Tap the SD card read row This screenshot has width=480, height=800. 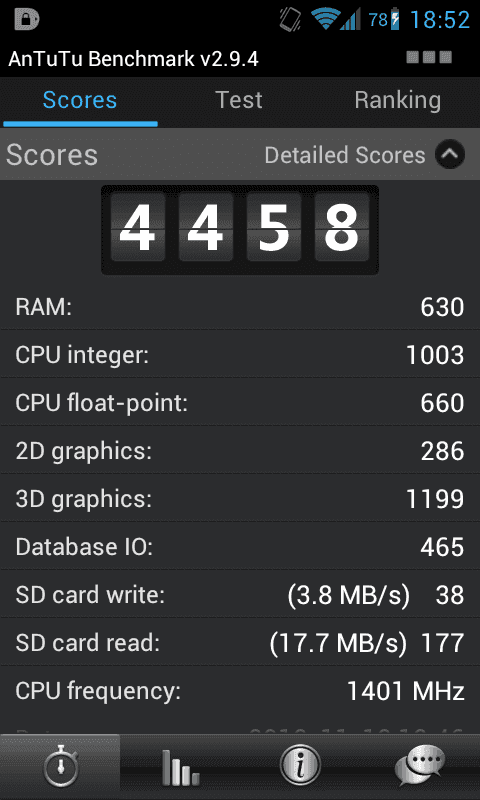[x=240, y=643]
